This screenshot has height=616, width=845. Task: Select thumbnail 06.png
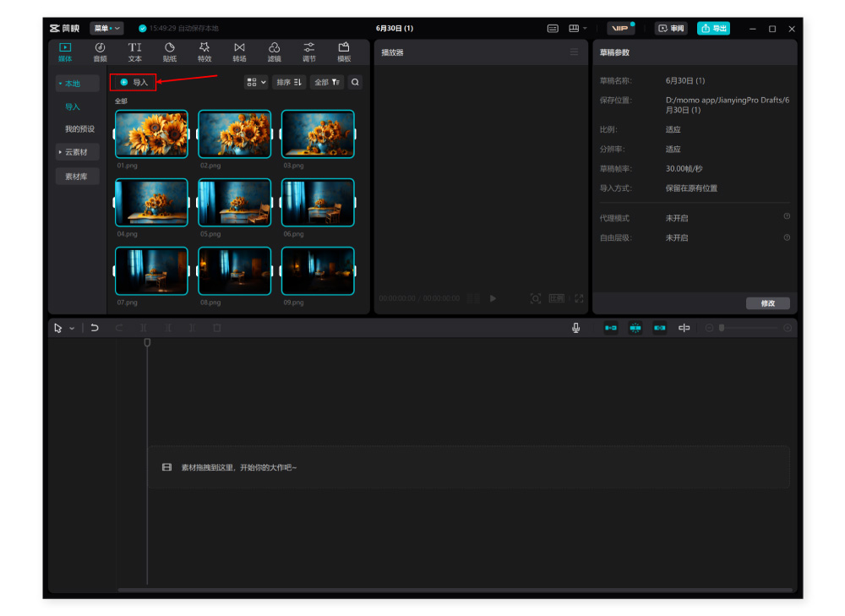pos(318,203)
